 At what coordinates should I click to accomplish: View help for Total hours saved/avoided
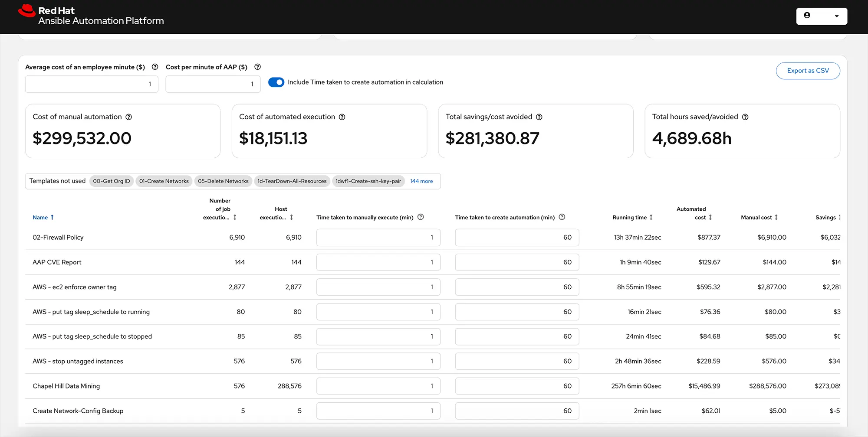click(746, 117)
